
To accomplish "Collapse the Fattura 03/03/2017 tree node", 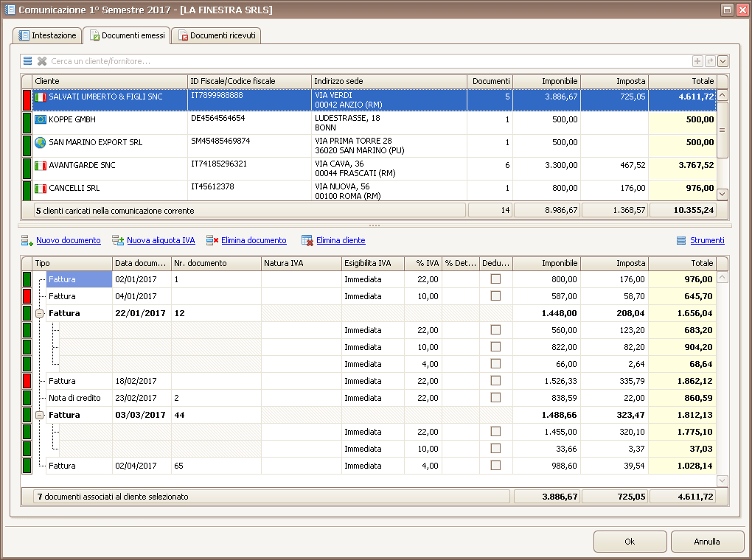I will 40,415.
